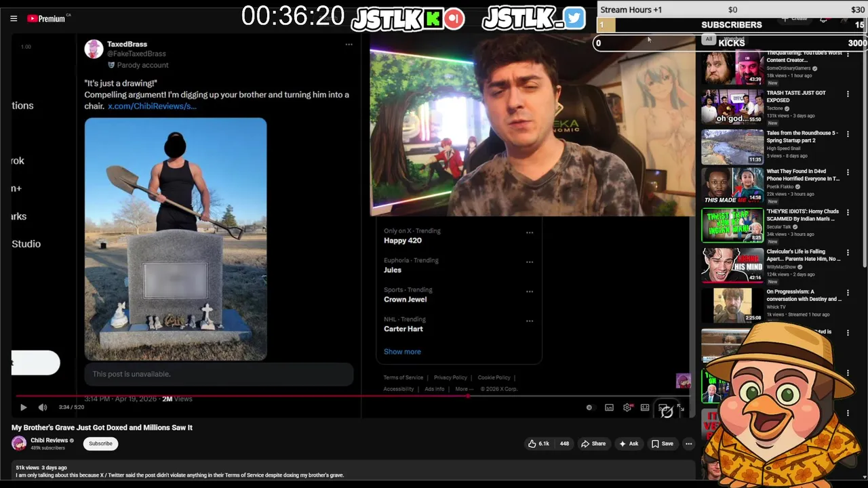
Task: Open the more menu next to Carter Hart
Action: pyautogui.click(x=530, y=321)
